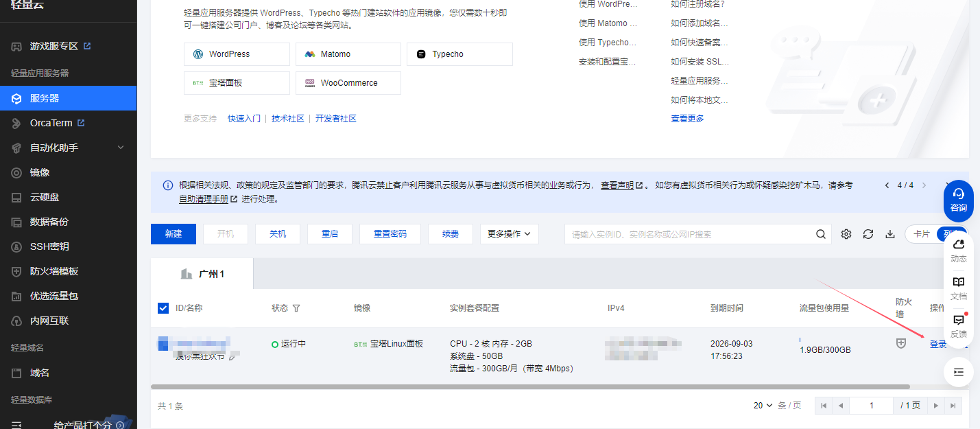
Task: Open the 开发者社区 link
Action: (336, 119)
